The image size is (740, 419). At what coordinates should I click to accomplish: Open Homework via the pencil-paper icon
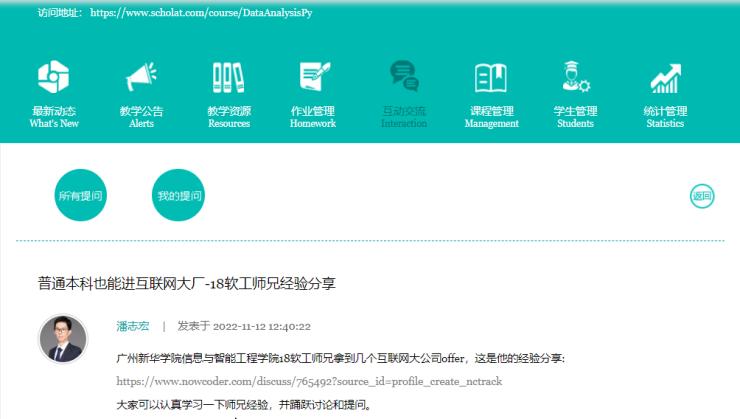[x=313, y=77]
